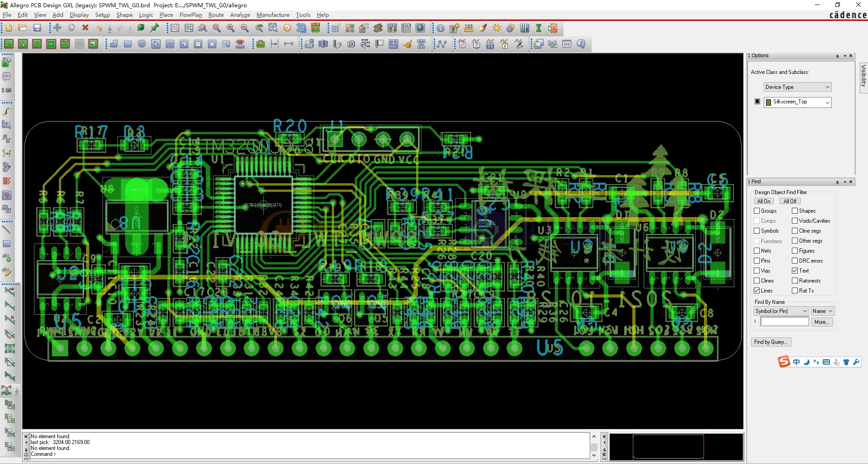Click the Undo arrow icon
The image size is (868, 464).
pyautogui.click(x=99, y=28)
